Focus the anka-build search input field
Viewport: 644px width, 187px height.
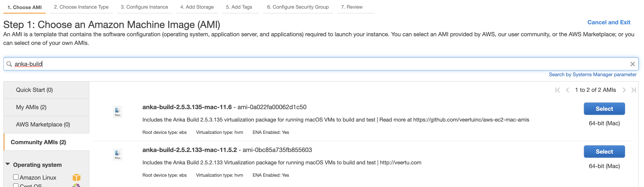point(300,64)
